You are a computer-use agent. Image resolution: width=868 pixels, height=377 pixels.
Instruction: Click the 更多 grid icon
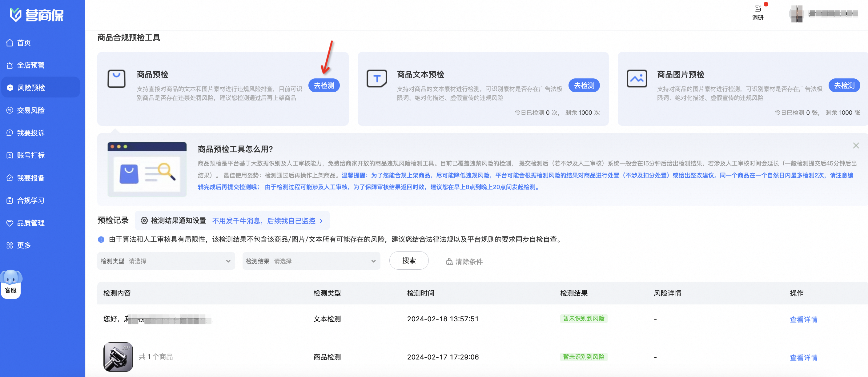click(x=10, y=245)
